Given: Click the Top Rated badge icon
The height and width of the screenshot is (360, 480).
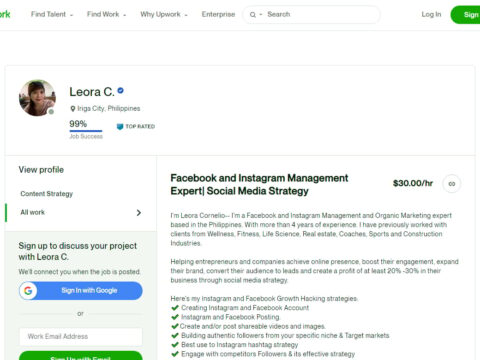Looking at the screenshot, I should point(120,127).
